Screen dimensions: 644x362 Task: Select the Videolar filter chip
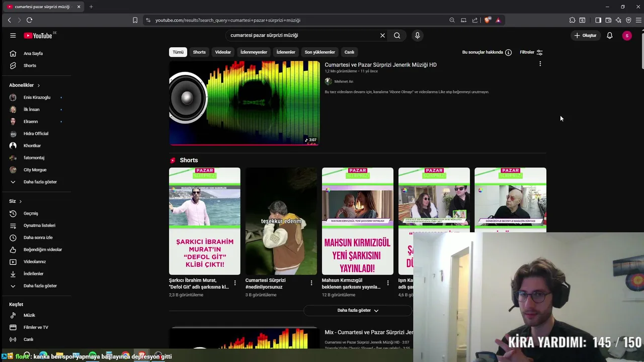tap(223, 52)
